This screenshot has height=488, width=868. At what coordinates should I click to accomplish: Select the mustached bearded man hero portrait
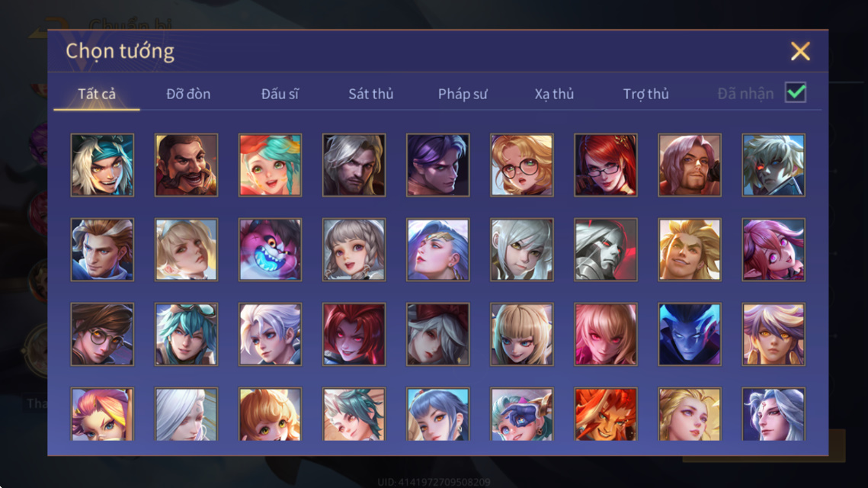[186, 165]
